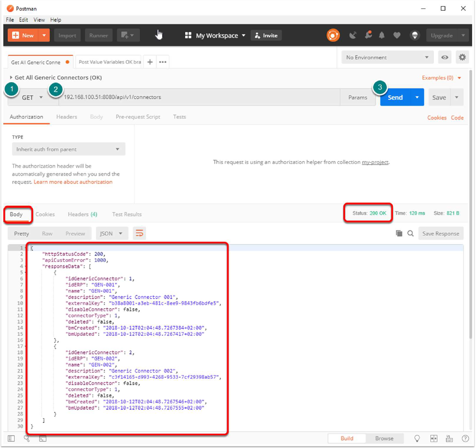Open the View menu
This screenshot has width=476, height=448.
[x=39, y=20]
